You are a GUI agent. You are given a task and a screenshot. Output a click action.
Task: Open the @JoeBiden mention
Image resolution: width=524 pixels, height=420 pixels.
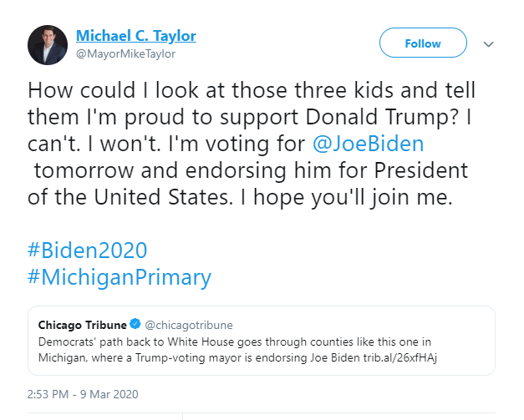368,143
